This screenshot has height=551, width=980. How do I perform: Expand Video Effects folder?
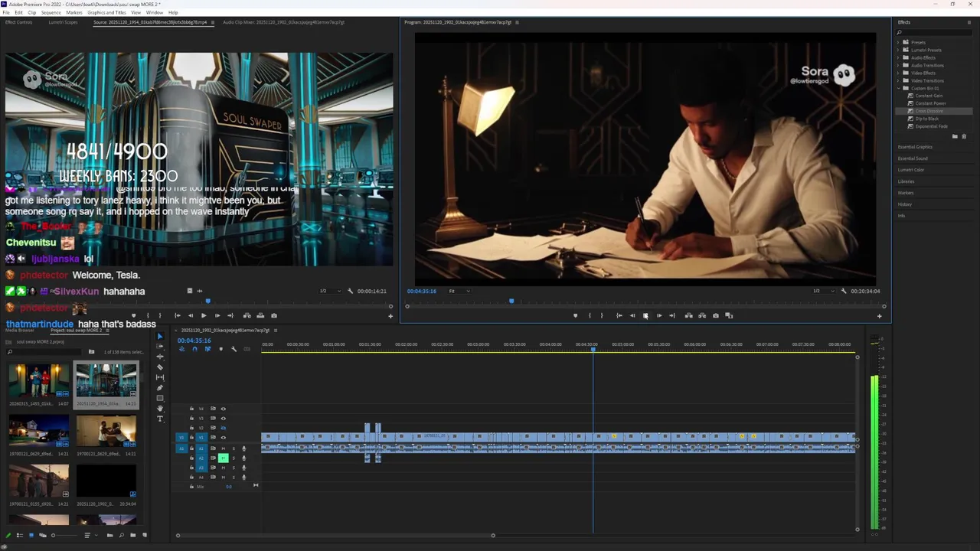coord(898,73)
